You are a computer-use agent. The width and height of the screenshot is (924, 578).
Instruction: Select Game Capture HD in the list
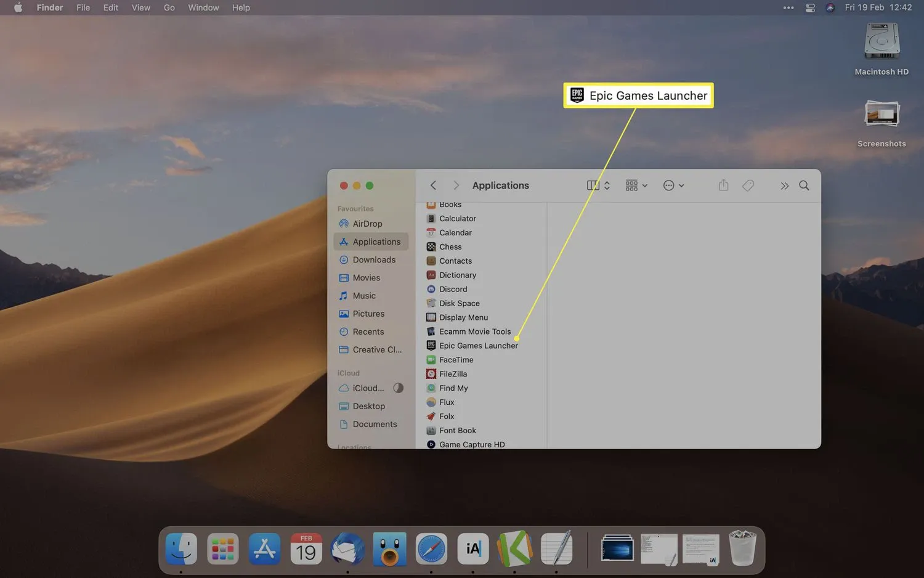pos(466,444)
